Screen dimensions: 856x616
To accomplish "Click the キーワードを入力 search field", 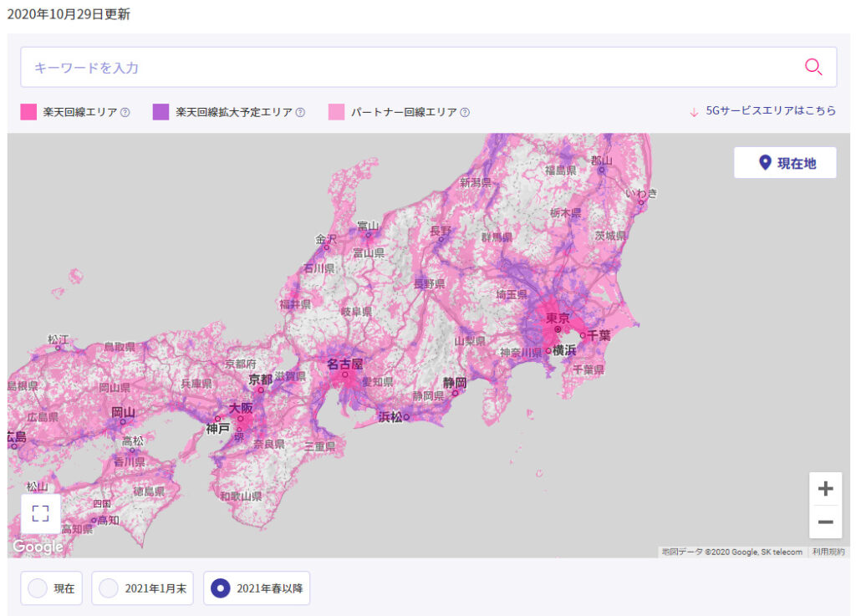I will click(x=429, y=67).
